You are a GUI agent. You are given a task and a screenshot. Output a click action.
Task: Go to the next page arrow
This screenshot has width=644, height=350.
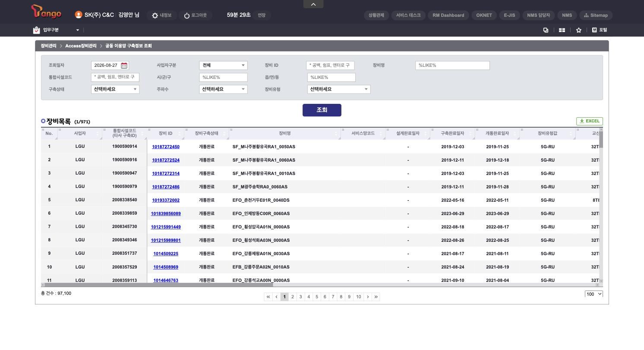[x=368, y=297]
